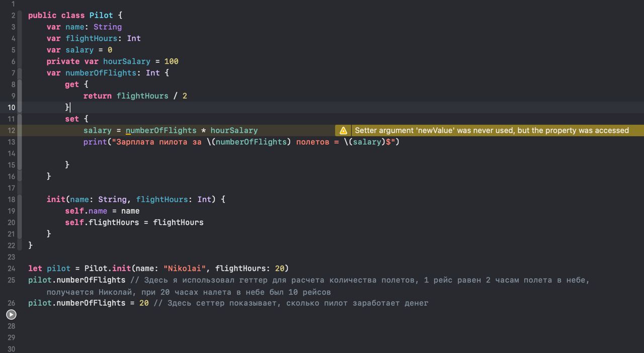This screenshot has width=644, height=353.
Task: Click 'let' keyword on line 24
Action: click(x=35, y=268)
